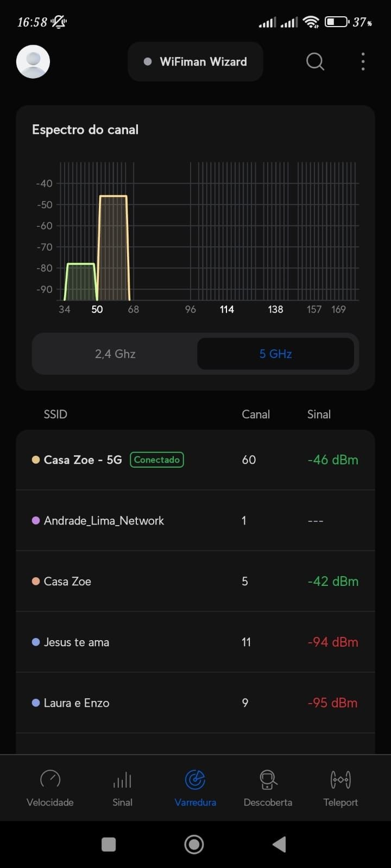This screenshot has height=868, width=391.
Task: Open the WiFiman Wizard pill button
Action: pyautogui.click(x=195, y=62)
